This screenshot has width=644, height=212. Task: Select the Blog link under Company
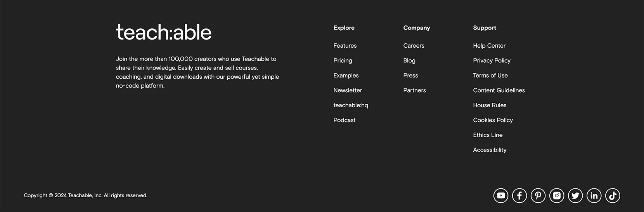pyautogui.click(x=409, y=61)
